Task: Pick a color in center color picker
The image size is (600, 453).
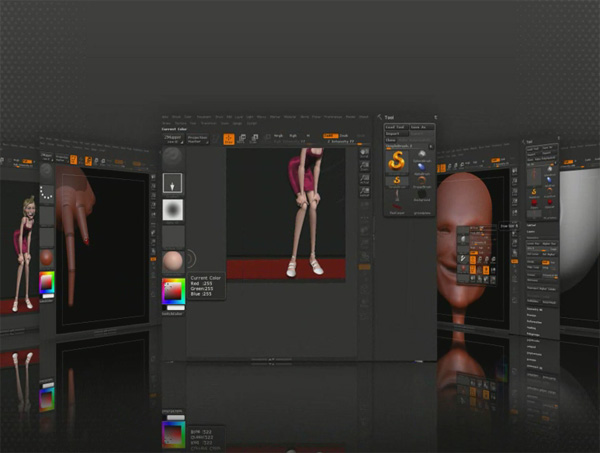Action: [173, 291]
